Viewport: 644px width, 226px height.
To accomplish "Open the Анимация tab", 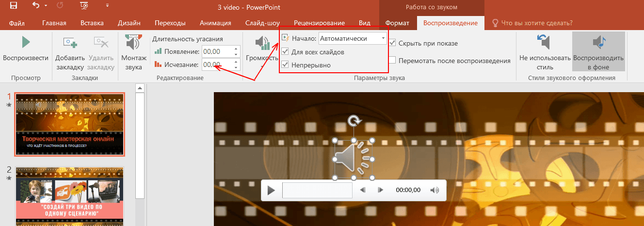I will pos(215,23).
